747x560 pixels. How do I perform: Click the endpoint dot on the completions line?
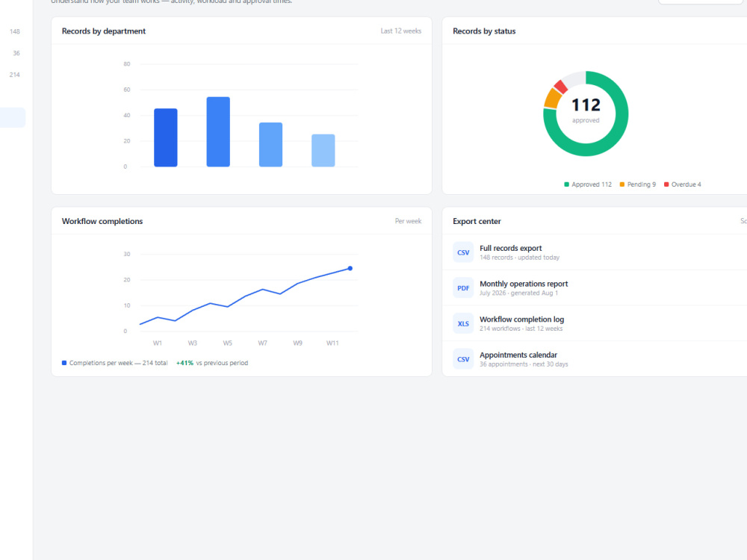point(350,269)
